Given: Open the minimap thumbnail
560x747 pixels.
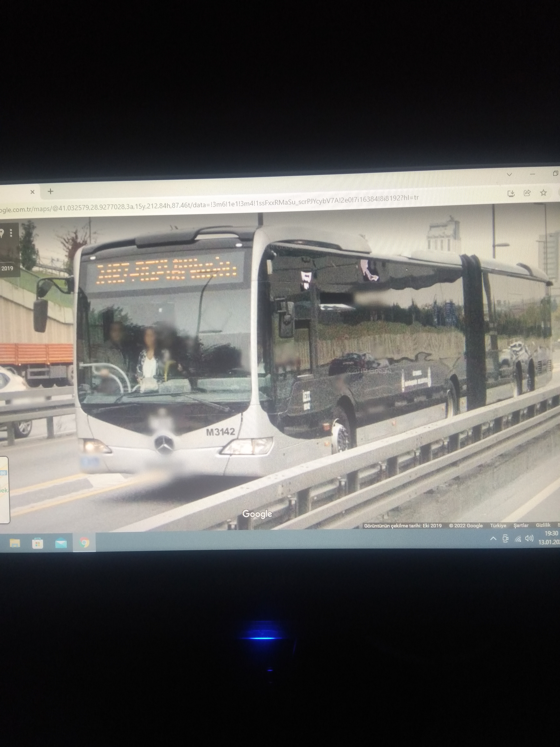Looking at the screenshot, I should [x=4, y=490].
